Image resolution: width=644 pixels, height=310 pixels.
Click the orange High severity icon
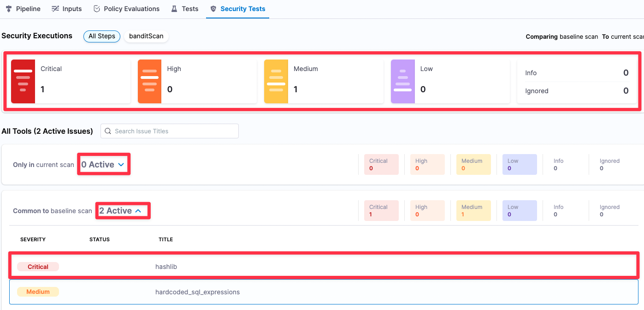[149, 81]
